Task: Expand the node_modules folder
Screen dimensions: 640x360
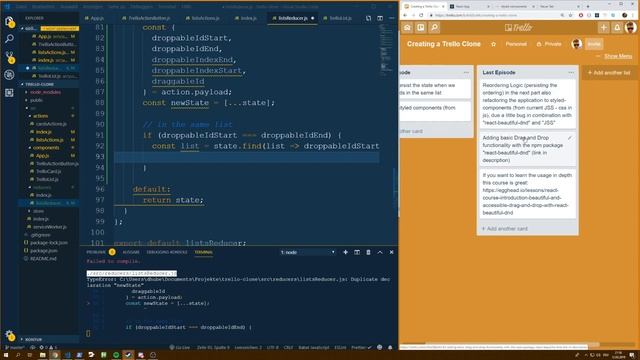Action: point(45,92)
